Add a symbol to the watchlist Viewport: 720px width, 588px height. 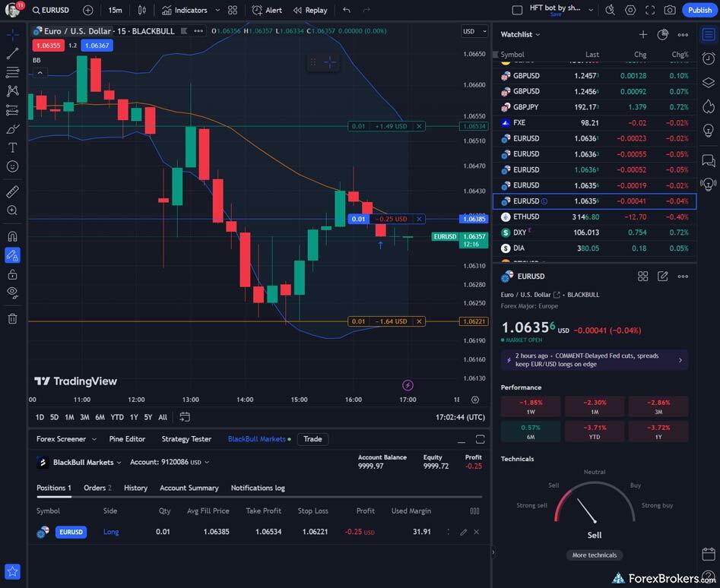643,34
